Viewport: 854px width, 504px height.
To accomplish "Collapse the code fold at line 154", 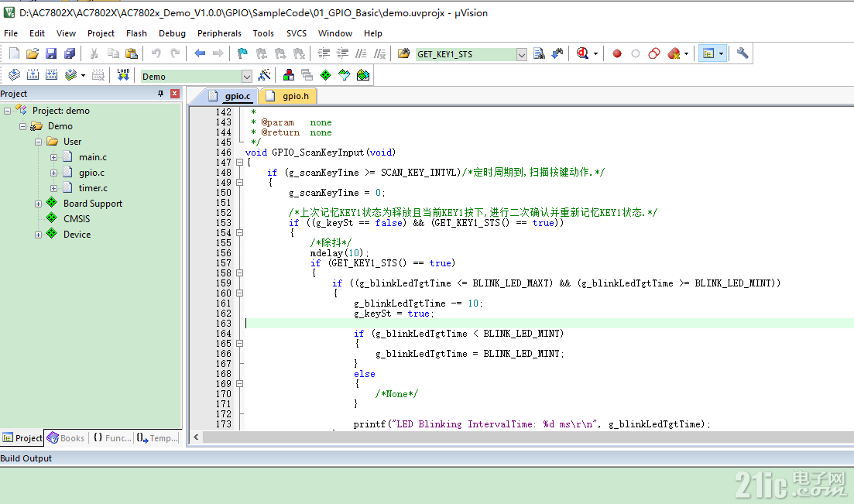I will 240,233.
